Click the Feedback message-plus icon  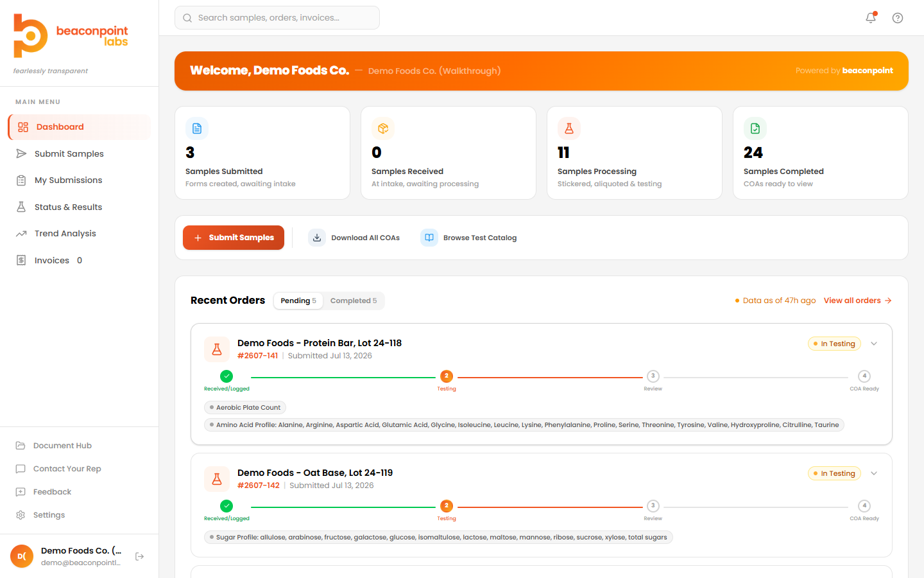[21, 492]
